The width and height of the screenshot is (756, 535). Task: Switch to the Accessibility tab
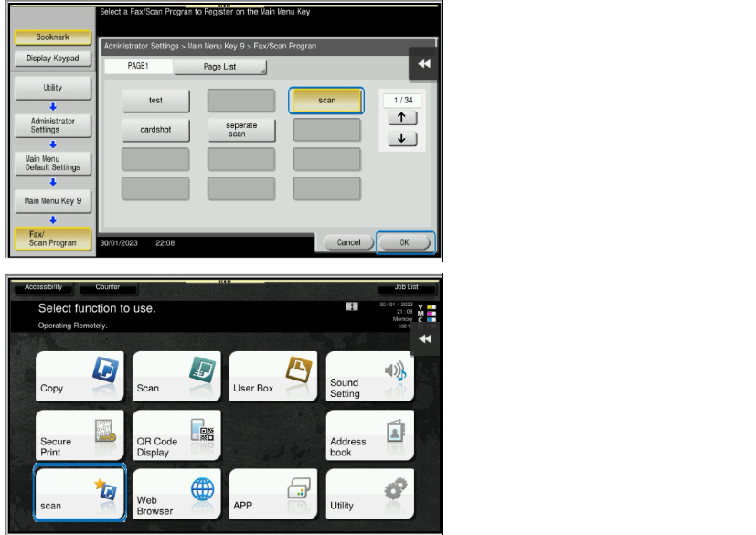click(43, 287)
